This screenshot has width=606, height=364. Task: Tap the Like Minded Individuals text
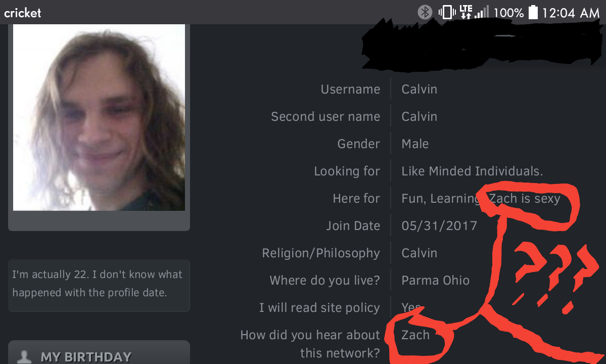click(x=472, y=171)
